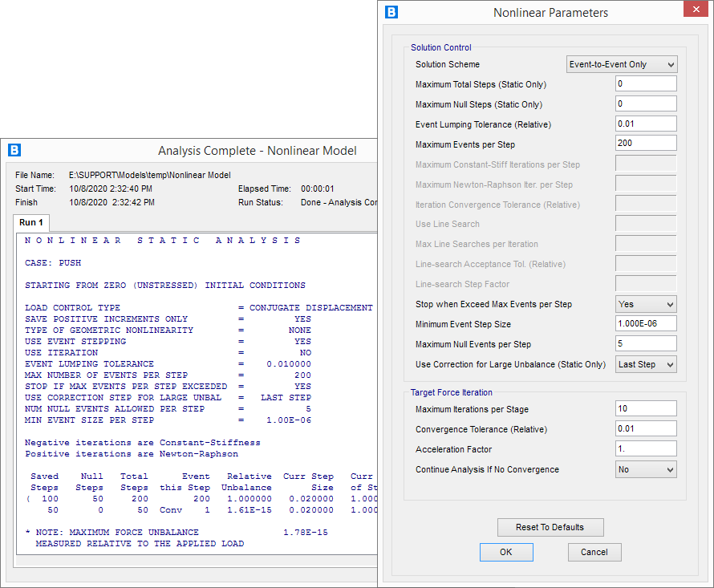Click 'CASE: PUSH' text in analysis log
This screenshot has width=714, height=588.
pyautogui.click(x=53, y=263)
